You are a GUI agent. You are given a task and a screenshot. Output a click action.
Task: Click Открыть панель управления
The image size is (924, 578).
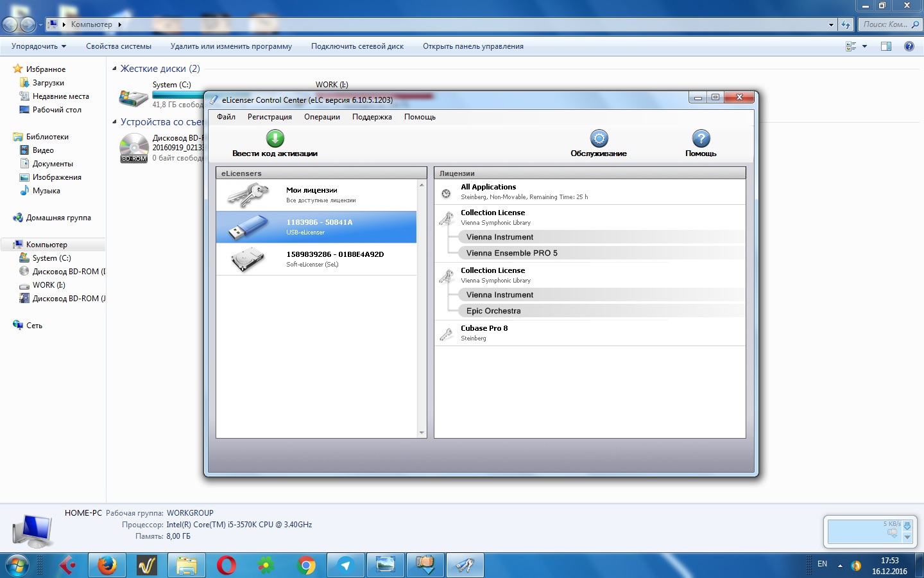tap(473, 46)
